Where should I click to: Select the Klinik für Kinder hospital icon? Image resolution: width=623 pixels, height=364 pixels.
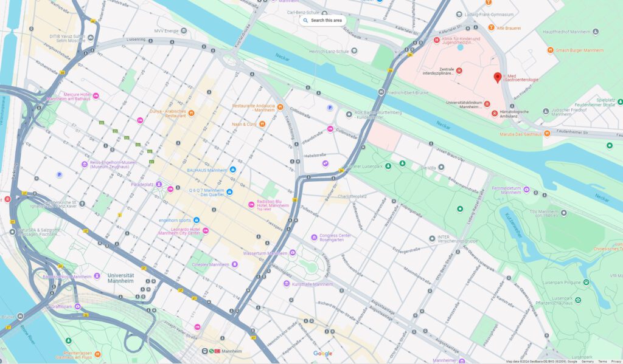[436, 39]
